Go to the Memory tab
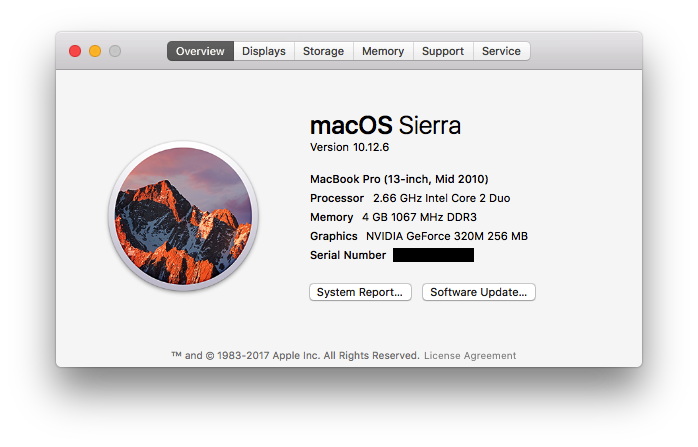698x447 pixels. coord(383,51)
